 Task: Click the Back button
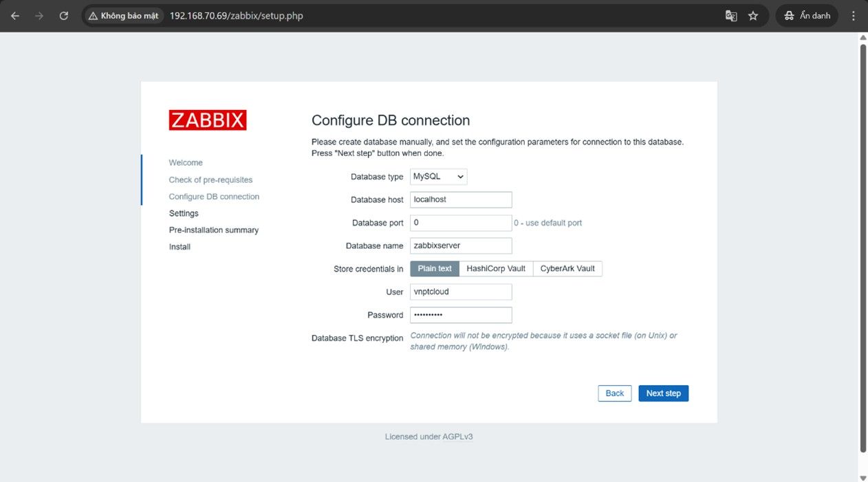614,393
